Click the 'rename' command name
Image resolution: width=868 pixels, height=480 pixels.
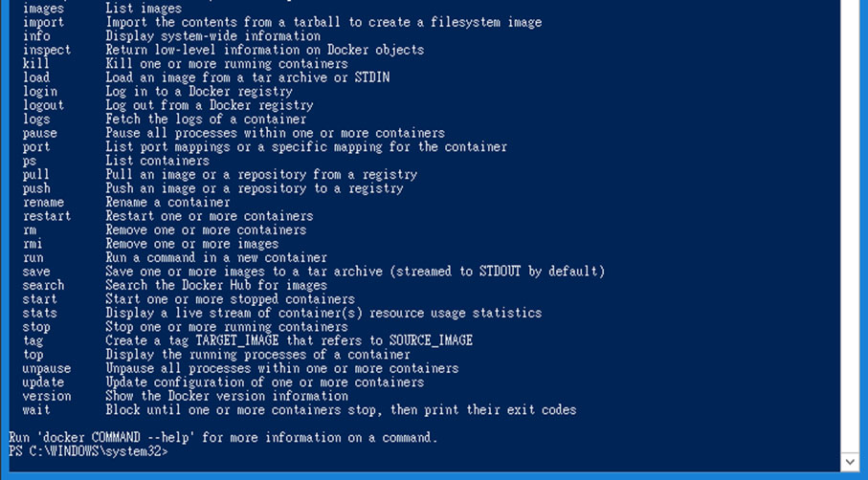(x=43, y=203)
